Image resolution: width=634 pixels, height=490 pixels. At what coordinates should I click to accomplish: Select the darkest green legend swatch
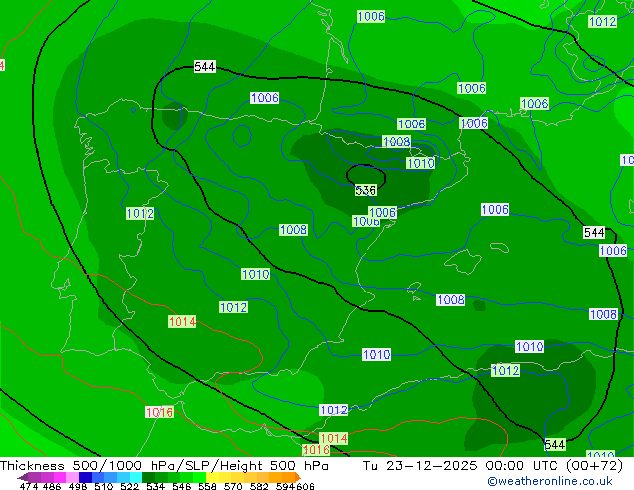pos(148,477)
